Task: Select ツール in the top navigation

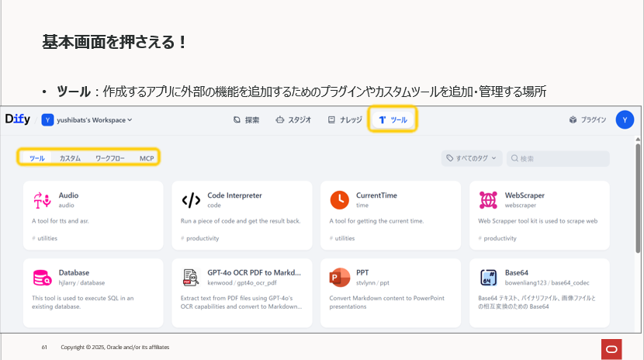Action: pos(393,119)
